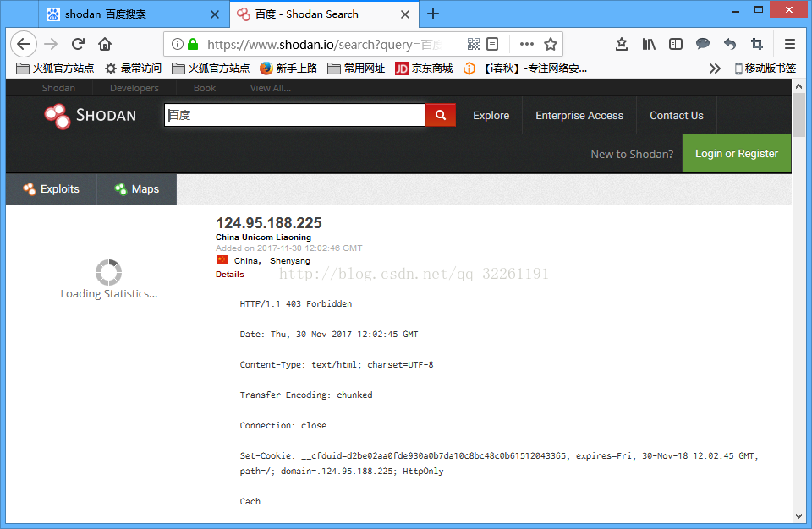This screenshot has height=529, width=812.
Task: Expand the 常用网址 bookmark folder
Action: pyautogui.click(x=357, y=68)
